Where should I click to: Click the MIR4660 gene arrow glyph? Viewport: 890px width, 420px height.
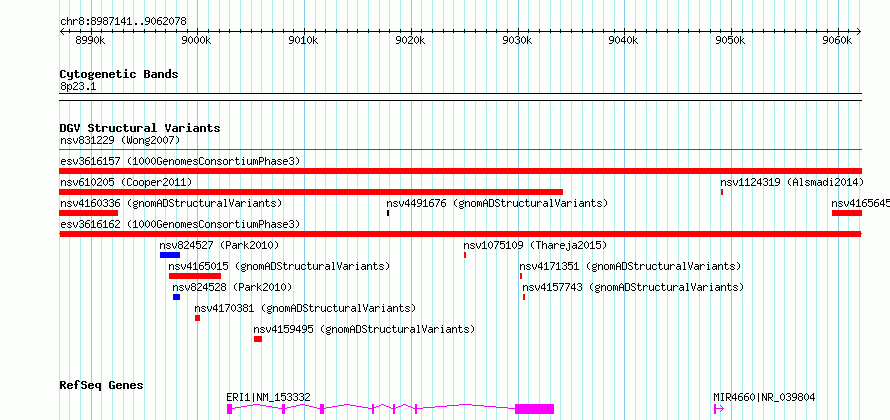pos(719,409)
